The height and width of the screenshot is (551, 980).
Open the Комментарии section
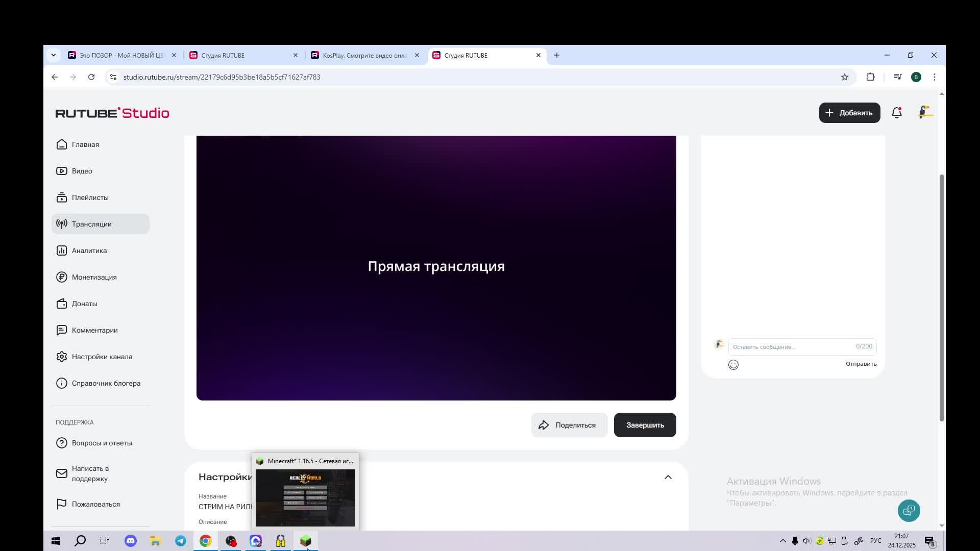(x=94, y=330)
